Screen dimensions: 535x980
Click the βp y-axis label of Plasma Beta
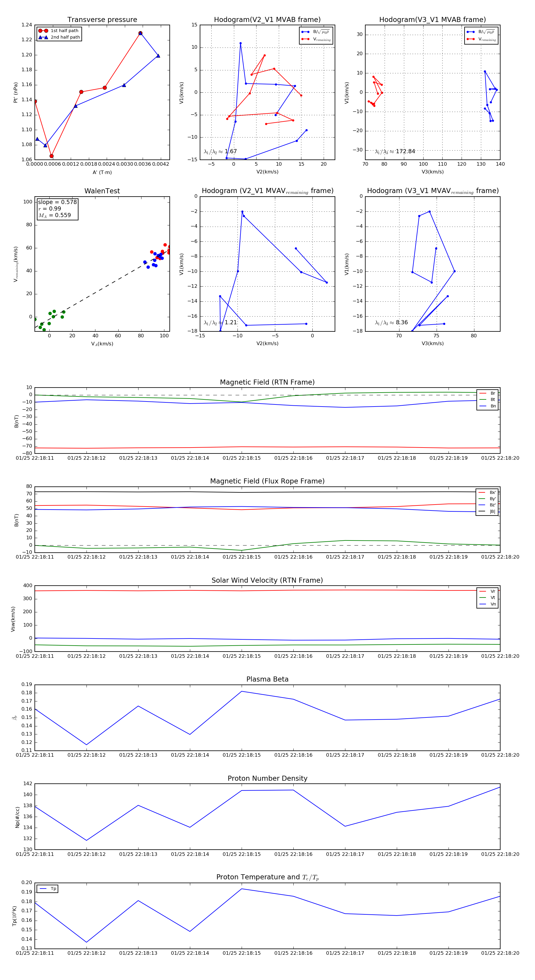pyautogui.click(x=15, y=717)
